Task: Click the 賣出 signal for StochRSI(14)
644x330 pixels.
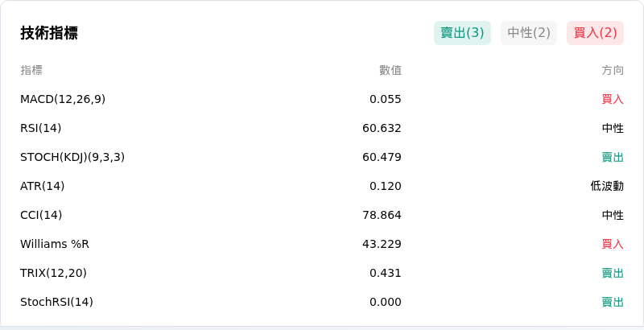Action: tap(613, 302)
